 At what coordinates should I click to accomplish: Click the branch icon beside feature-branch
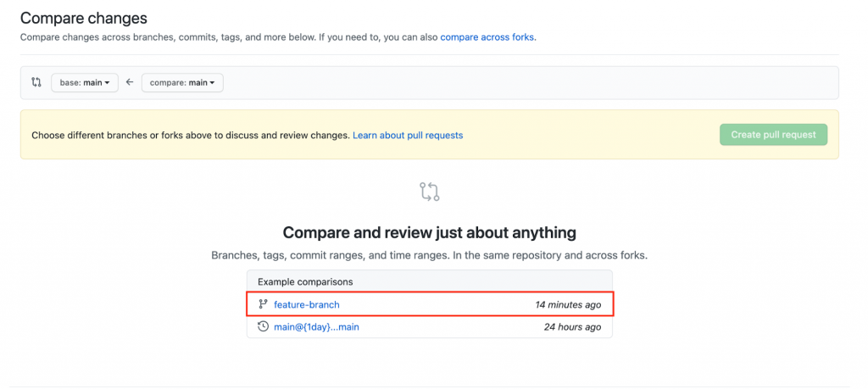tap(263, 304)
